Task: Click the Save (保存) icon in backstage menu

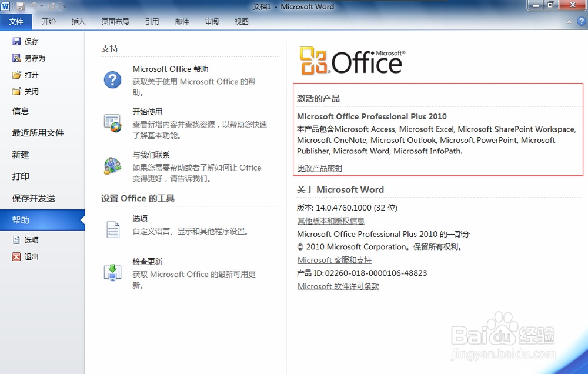Action: 16,41
